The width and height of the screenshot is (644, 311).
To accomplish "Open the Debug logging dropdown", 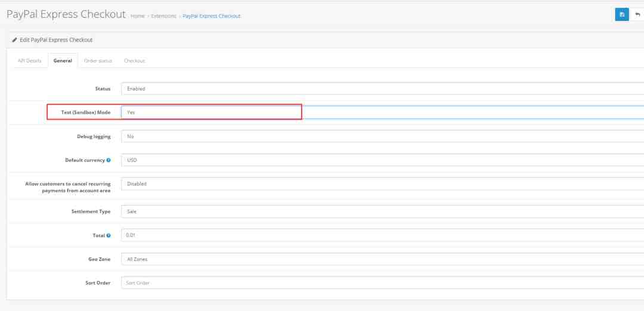I will [382, 136].
